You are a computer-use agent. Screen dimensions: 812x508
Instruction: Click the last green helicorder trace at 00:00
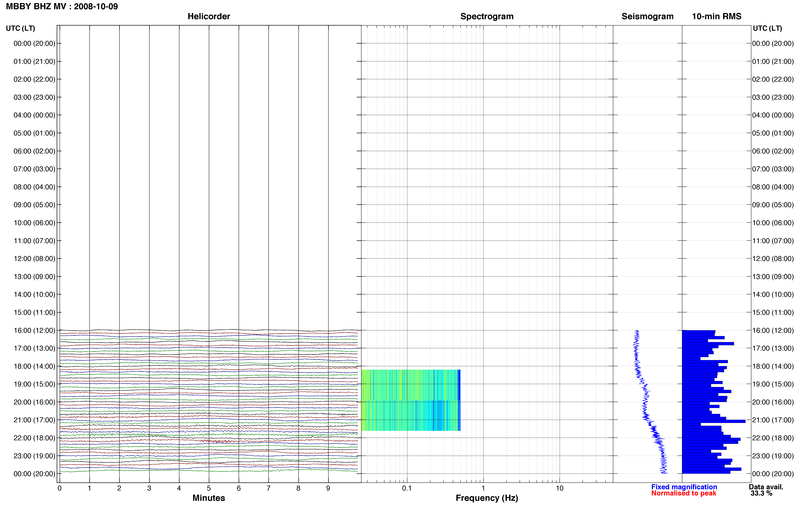click(208, 471)
